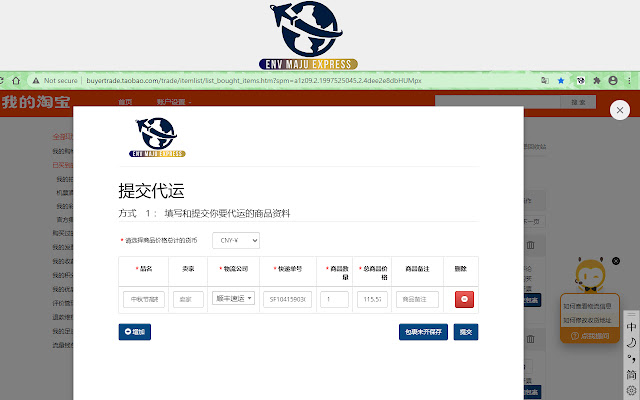Remove the item row with red delete button
640x400 pixels.
point(464,299)
